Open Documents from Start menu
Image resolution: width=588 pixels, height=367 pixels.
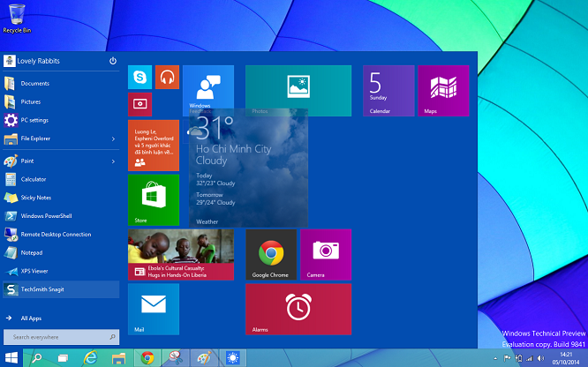coord(61,83)
